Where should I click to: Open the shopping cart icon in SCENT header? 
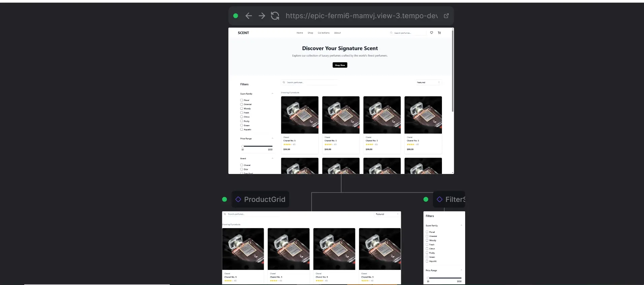[x=439, y=33]
